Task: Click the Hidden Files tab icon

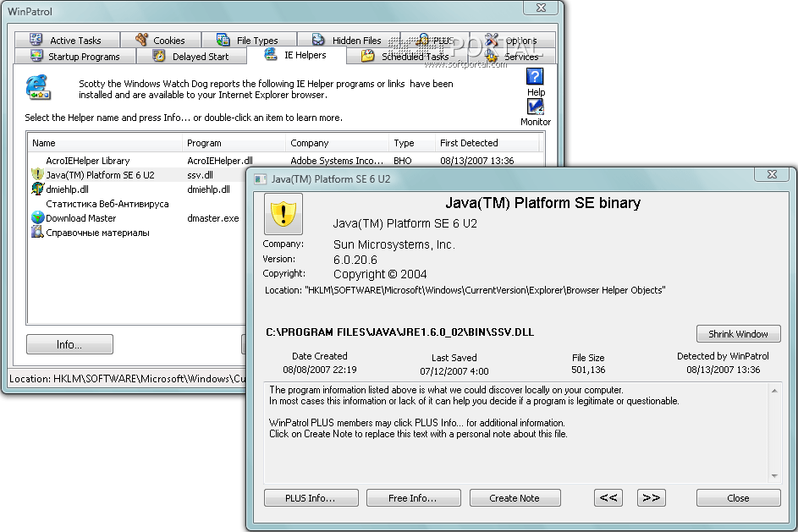Action: coord(318,40)
